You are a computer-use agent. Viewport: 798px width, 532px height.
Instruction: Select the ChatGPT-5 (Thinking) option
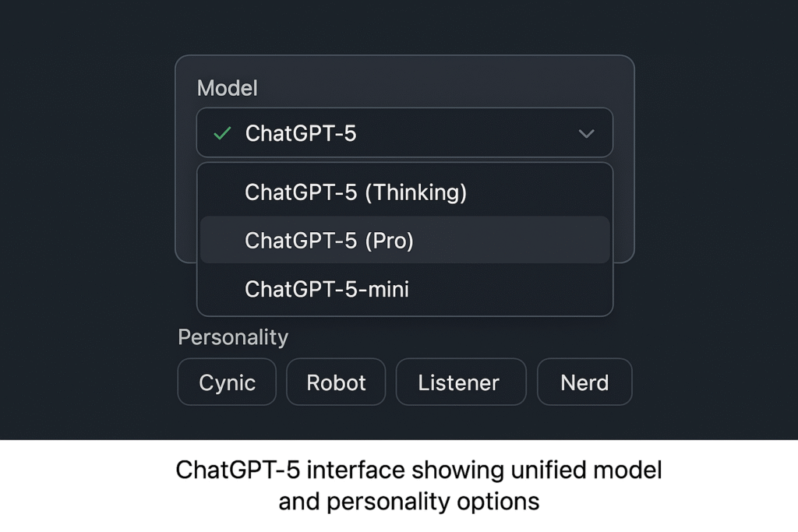[x=355, y=192]
